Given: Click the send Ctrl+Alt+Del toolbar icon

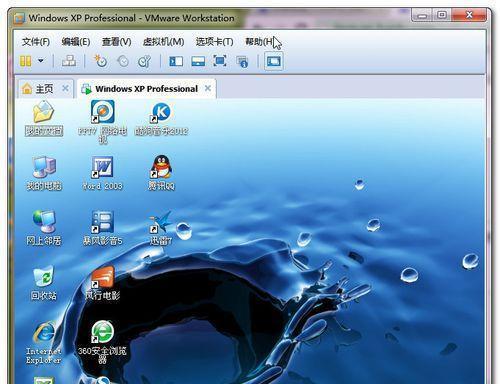Looking at the screenshot, I should pos(69,61).
